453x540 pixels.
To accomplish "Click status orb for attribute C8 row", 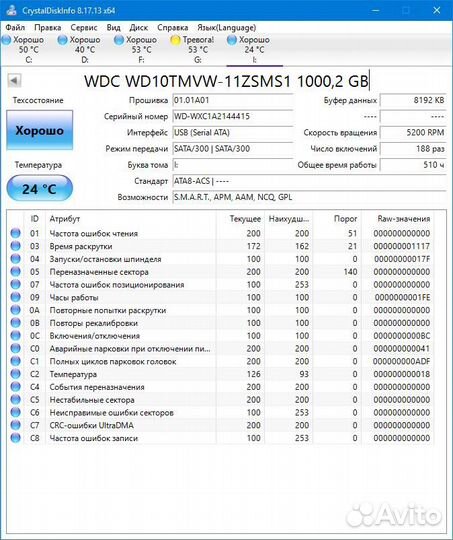I will [x=16, y=438].
